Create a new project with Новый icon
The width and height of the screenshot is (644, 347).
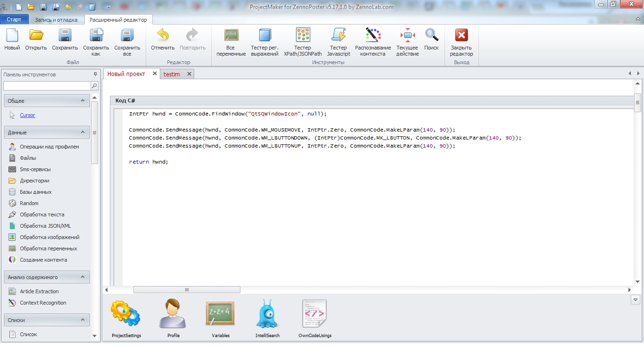point(12,40)
